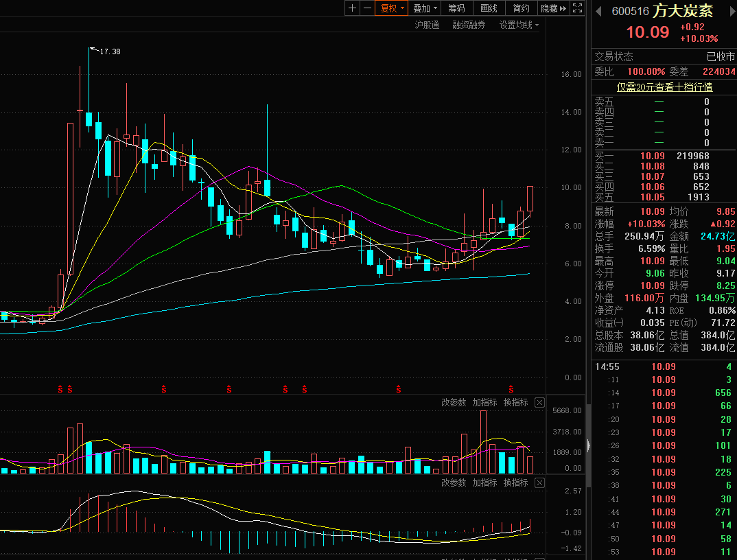The height and width of the screenshot is (560, 737).
Task: Close the MACD indicator panel
Action: (x=539, y=483)
